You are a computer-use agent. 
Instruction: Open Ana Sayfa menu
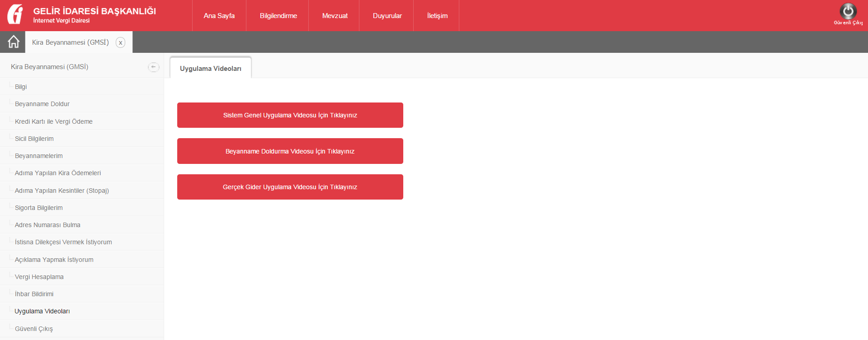[x=219, y=16]
